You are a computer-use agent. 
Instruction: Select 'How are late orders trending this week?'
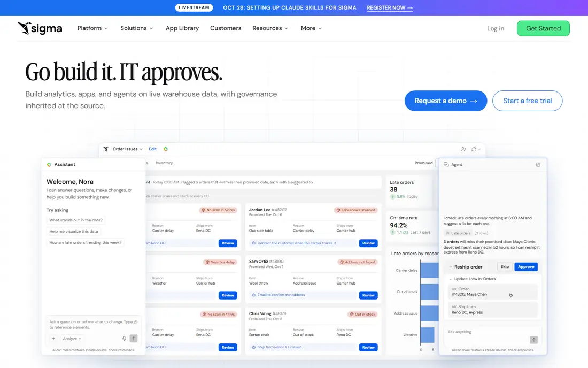tap(86, 243)
